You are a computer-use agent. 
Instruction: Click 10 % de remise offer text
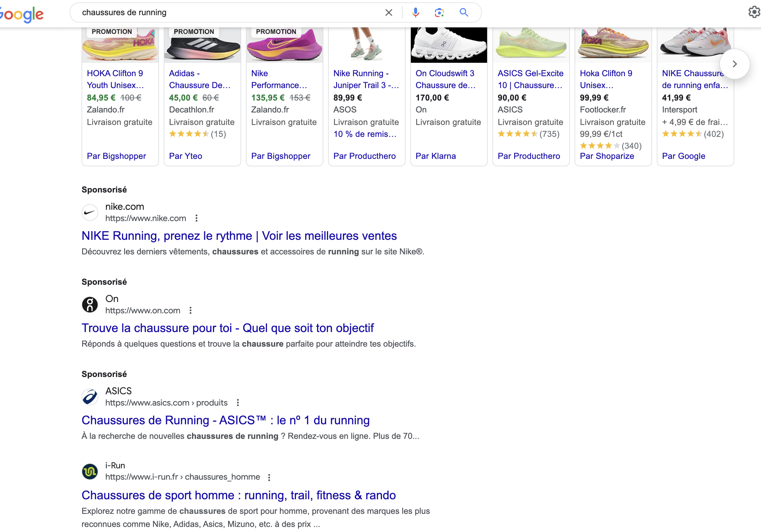pos(365,134)
